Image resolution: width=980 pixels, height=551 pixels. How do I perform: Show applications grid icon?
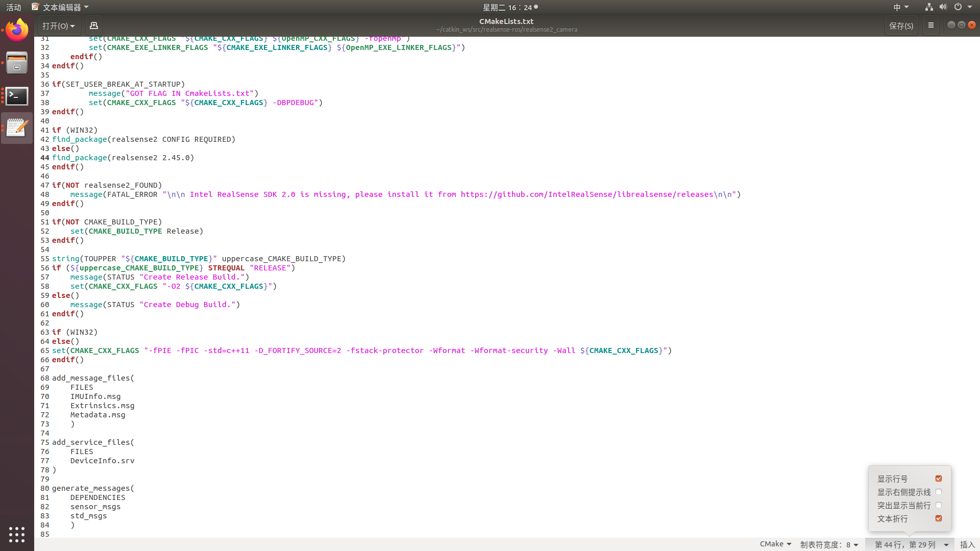[x=17, y=534]
